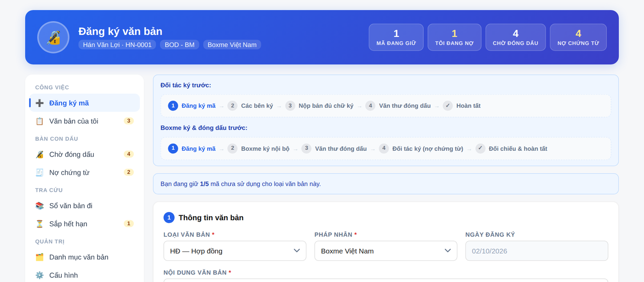
Task: Click the notice about 1/5 unused codes
Action: [x=385, y=184]
